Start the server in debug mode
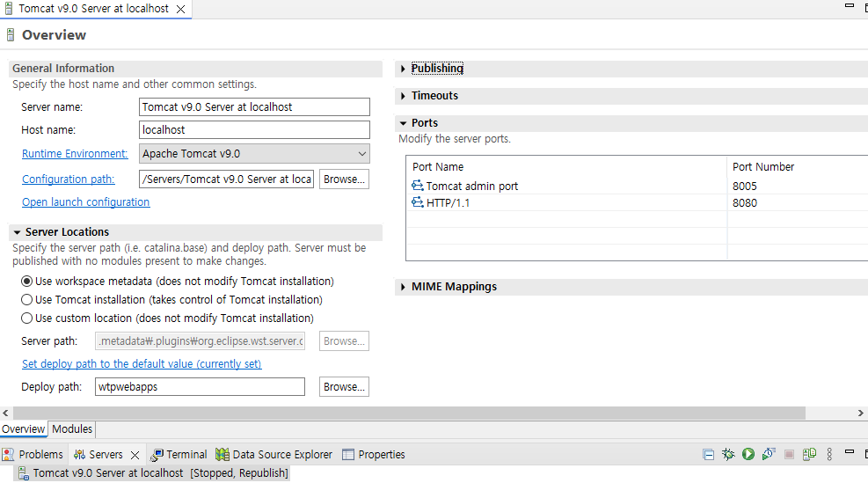Screen dimensions: 868x483 [x=728, y=455]
